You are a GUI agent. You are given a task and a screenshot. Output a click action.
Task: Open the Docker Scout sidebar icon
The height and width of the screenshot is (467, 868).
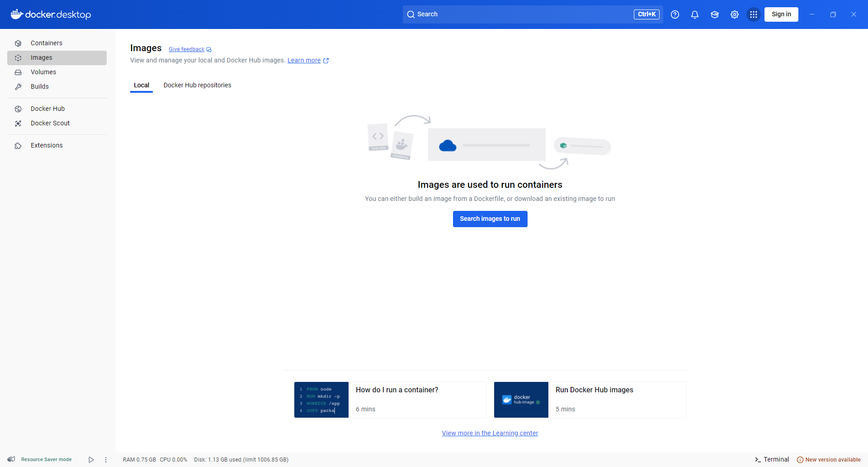(18, 124)
